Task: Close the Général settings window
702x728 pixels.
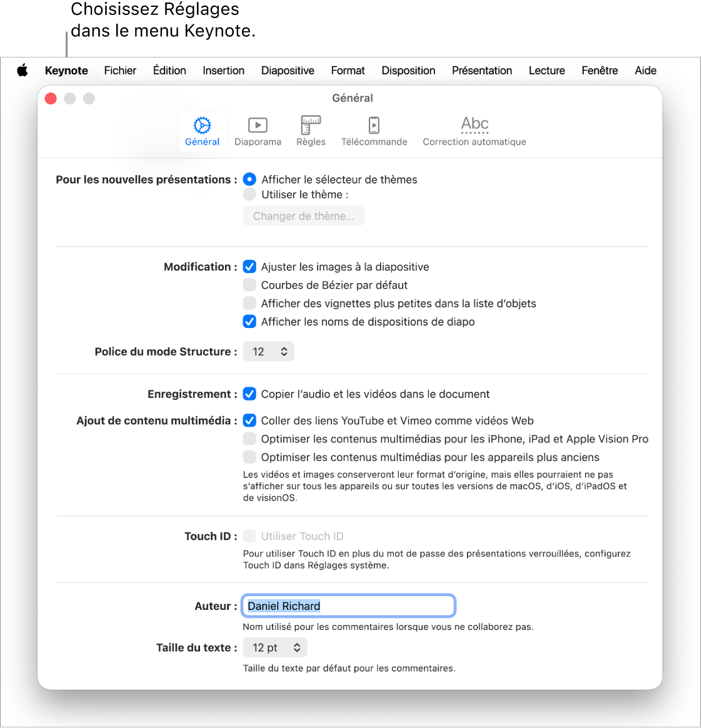Action: pos(51,99)
